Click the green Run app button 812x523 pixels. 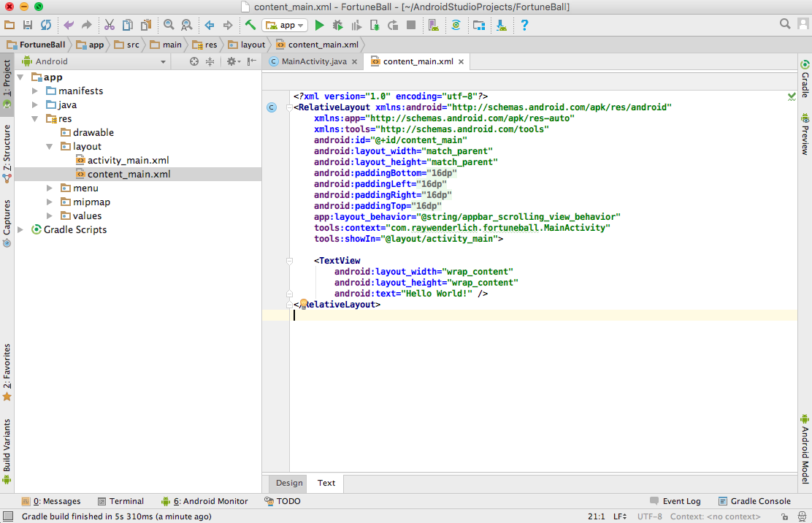click(319, 25)
